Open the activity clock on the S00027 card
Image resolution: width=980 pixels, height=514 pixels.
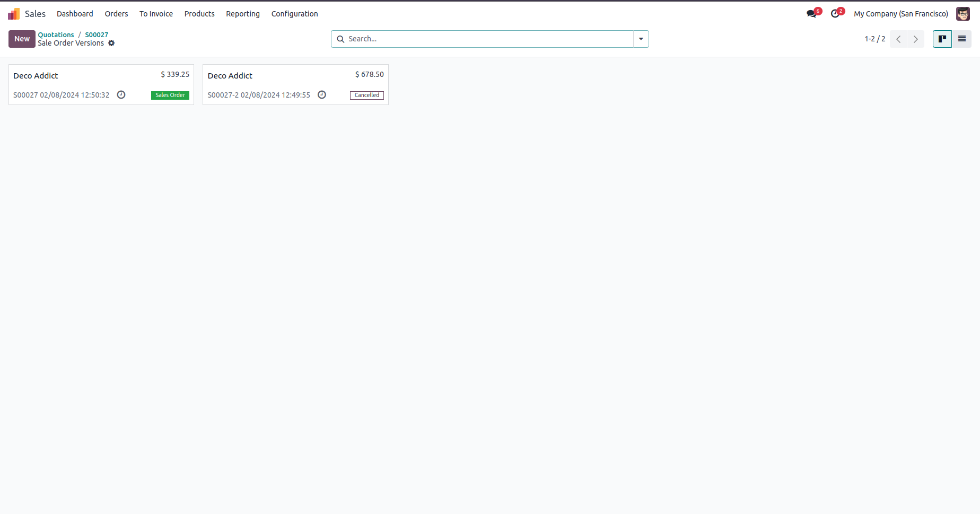tap(121, 95)
